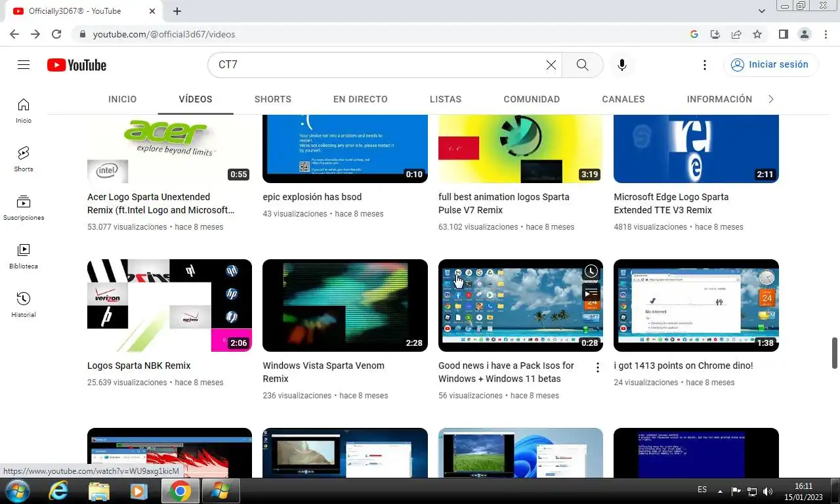Open a new browser tab
The height and width of the screenshot is (504, 840).
click(x=177, y=11)
